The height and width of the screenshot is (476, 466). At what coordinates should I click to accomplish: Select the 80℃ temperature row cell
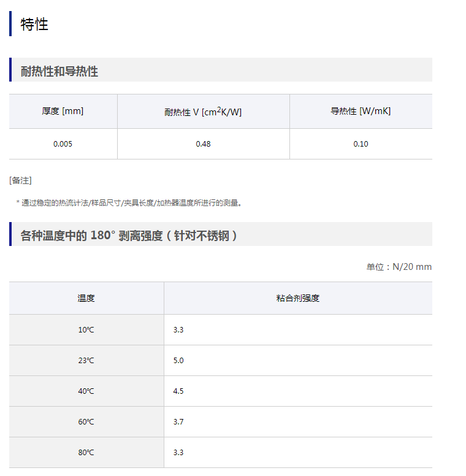(86, 453)
